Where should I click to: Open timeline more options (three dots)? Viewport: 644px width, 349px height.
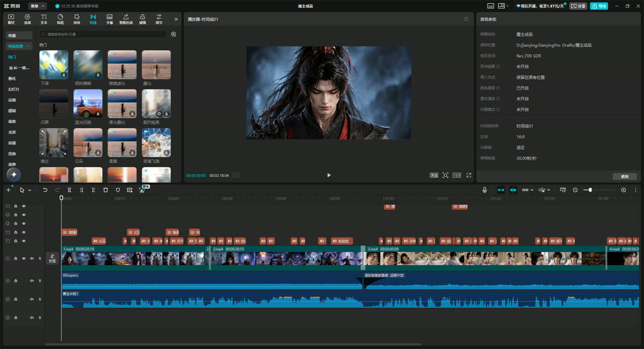click(x=635, y=190)
